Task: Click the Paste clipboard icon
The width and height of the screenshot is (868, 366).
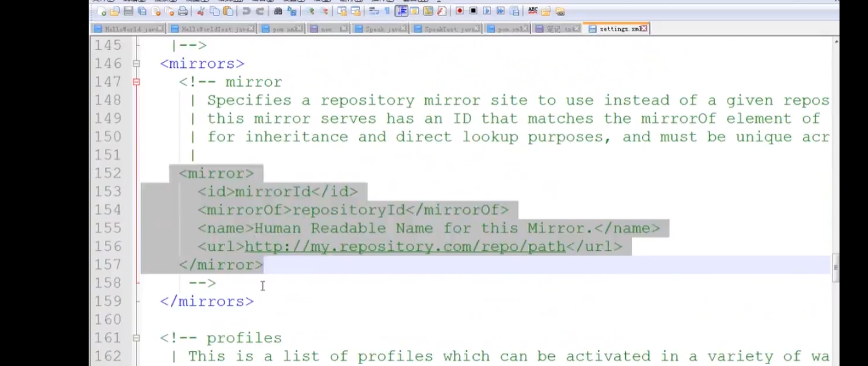Action: [x=228, y=12]
